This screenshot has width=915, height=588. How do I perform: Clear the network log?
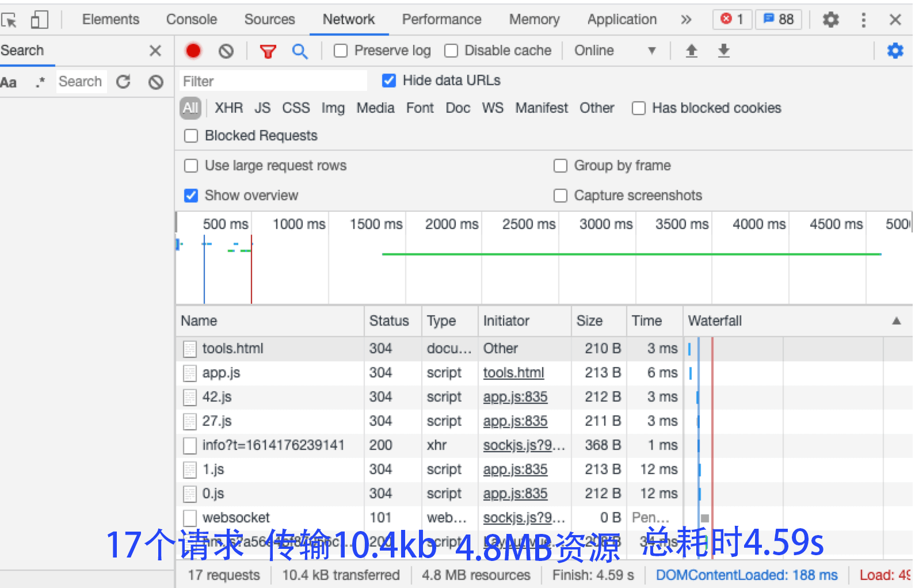(226, 51)
